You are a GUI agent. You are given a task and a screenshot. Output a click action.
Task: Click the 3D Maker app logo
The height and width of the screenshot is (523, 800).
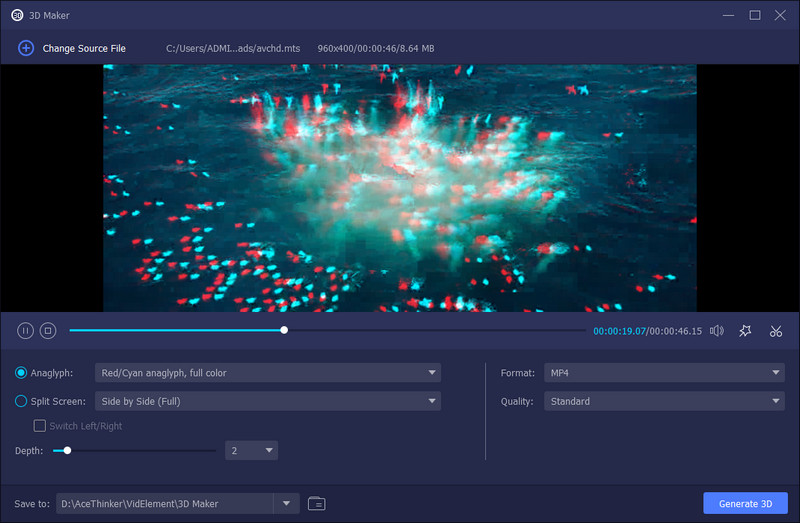pos(17,15)
